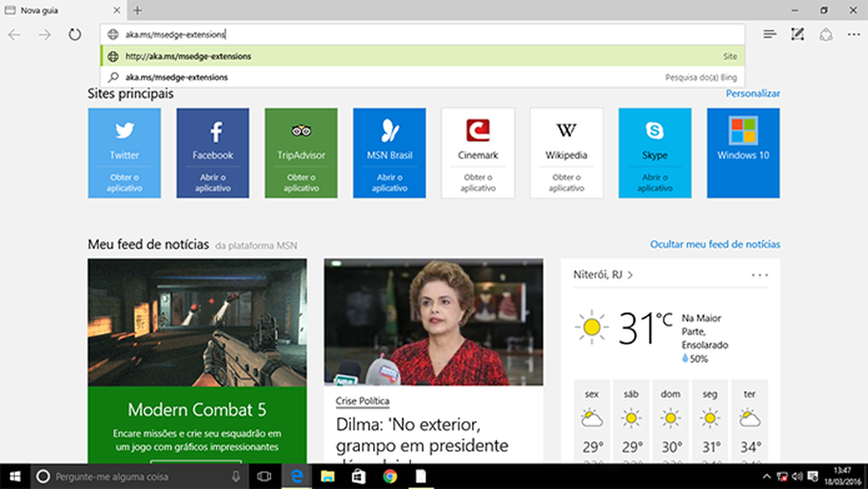
Task: Close the Nova guia tab
Action: [116, 10]
